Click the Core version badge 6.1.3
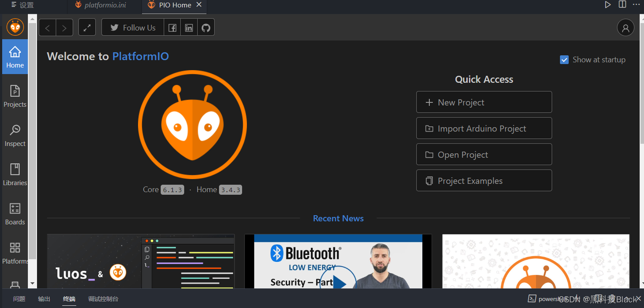 (x=172, y=190)
